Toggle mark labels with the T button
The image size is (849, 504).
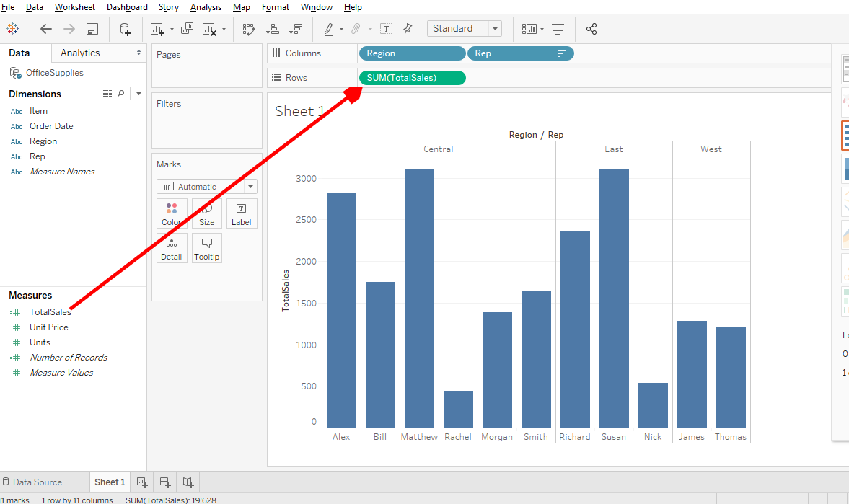[387, 29]
